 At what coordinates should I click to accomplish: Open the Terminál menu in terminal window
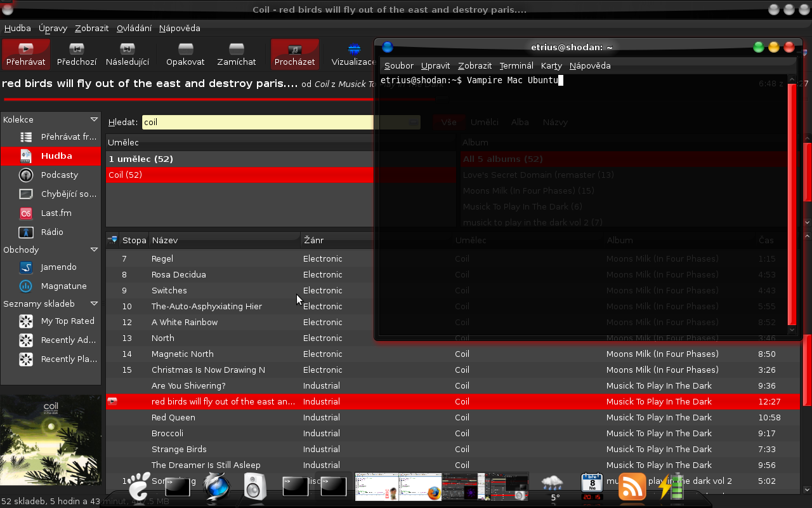(516, 65)
